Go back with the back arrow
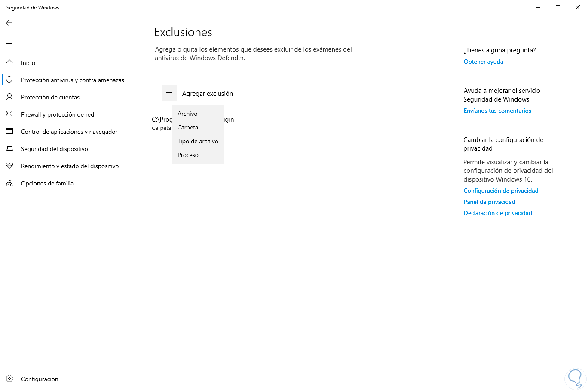This screenshot has width=588, height=391. tap(9, 23)
